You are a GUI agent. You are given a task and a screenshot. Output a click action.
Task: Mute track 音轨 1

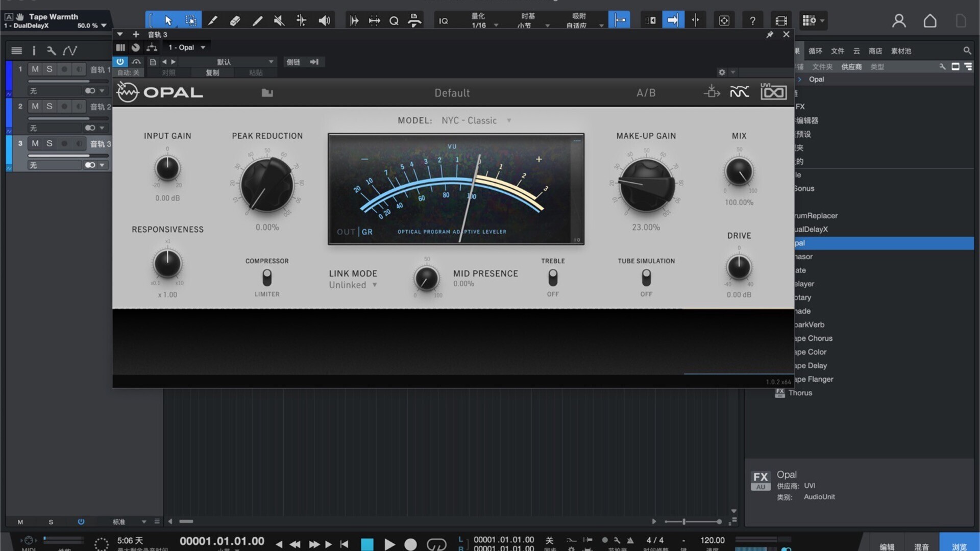point(35,69)
